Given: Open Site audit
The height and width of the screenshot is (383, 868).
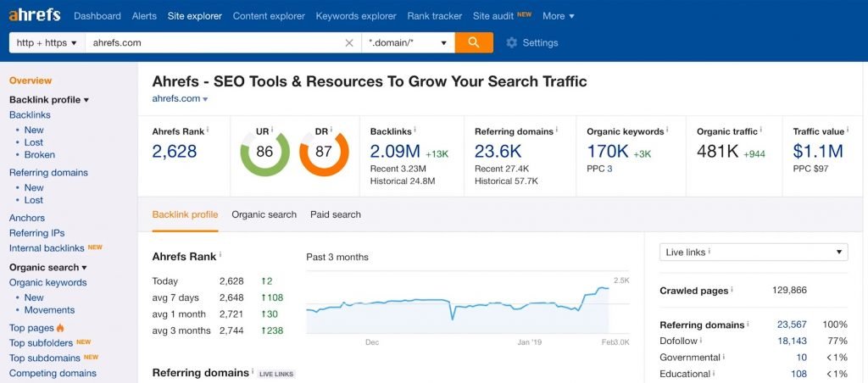Looking at the screenshot, I should [x=493, y=16].
